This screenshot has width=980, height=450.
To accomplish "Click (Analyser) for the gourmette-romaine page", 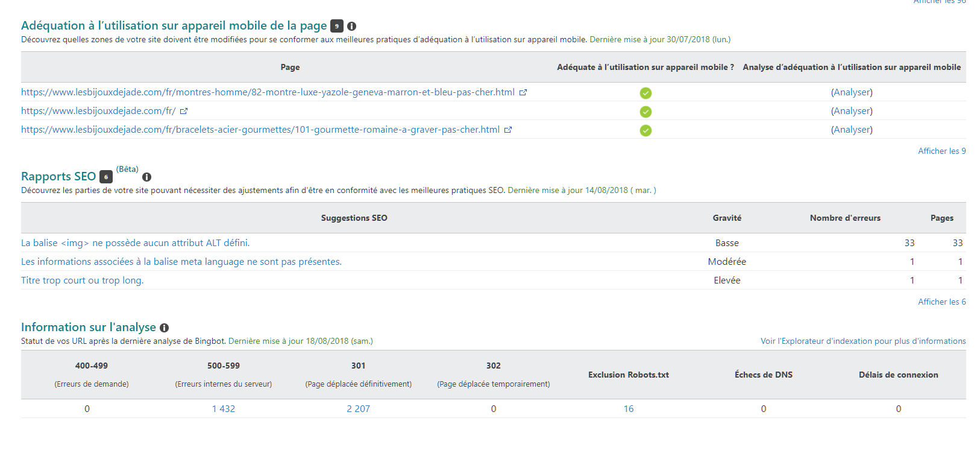I will 852,130.
